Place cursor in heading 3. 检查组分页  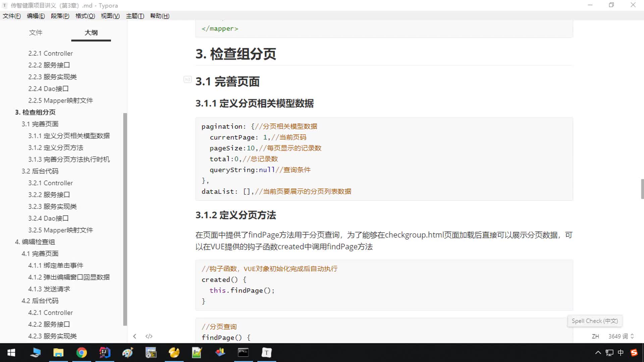[235, 54]
